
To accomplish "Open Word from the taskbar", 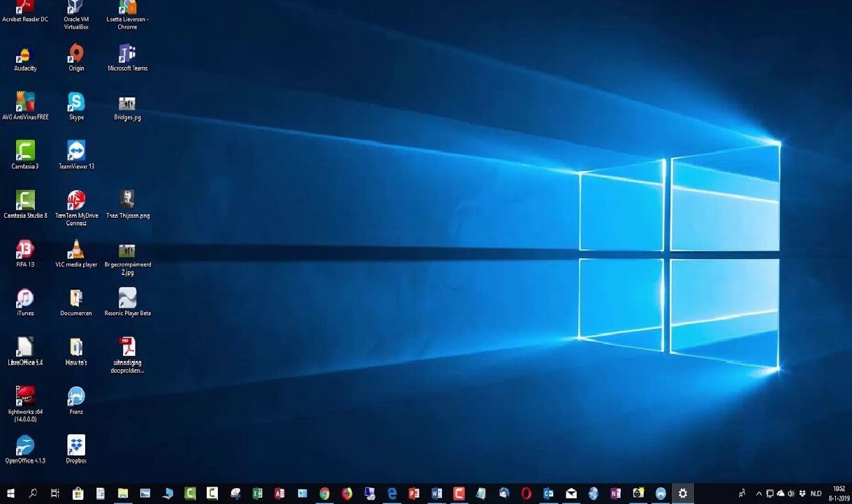I will click(x=436, y=494).
